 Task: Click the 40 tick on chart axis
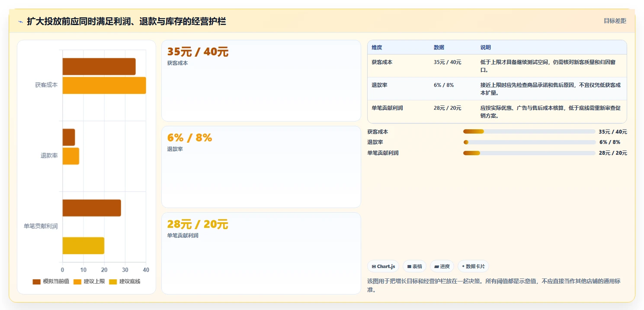click(146, 270)
